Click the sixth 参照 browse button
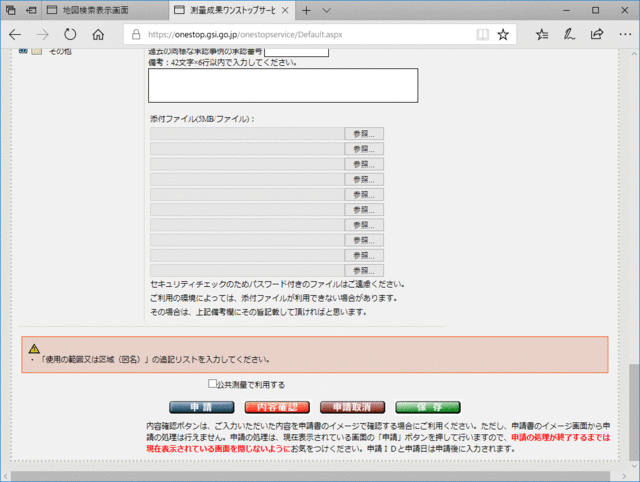Viewport: 640px width, 482px height. [x=364, y=210]
